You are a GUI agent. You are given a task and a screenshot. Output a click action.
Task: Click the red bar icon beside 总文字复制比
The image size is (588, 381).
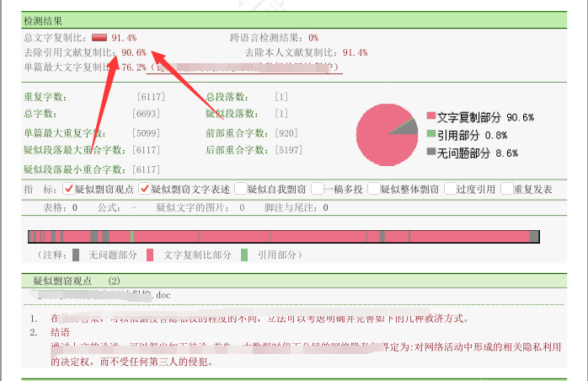(x=99, y=38)
